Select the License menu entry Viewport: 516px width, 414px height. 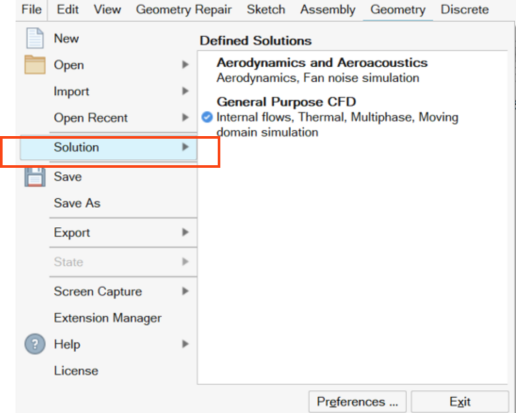coord(76,371)
